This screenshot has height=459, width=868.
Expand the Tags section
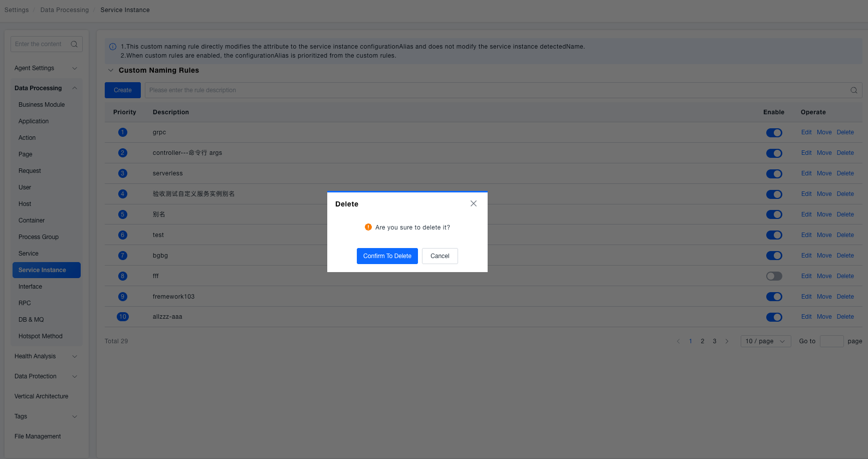[x=46, y=416]
